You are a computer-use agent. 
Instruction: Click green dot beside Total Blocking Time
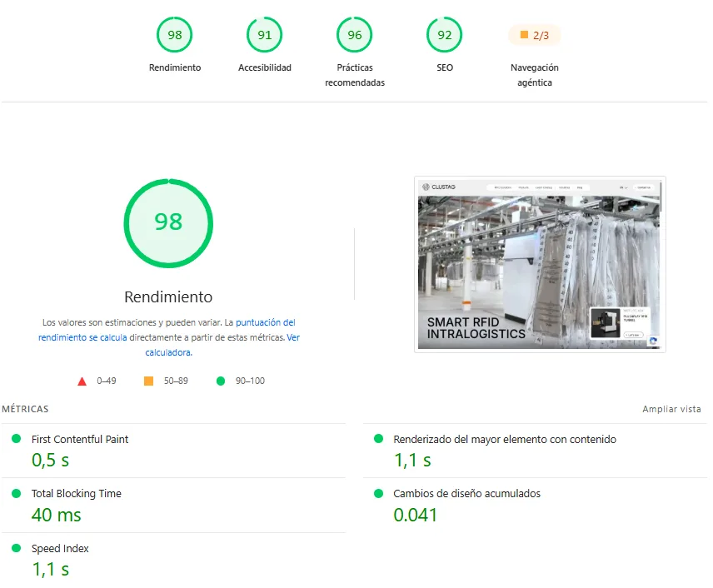point(17,493)
